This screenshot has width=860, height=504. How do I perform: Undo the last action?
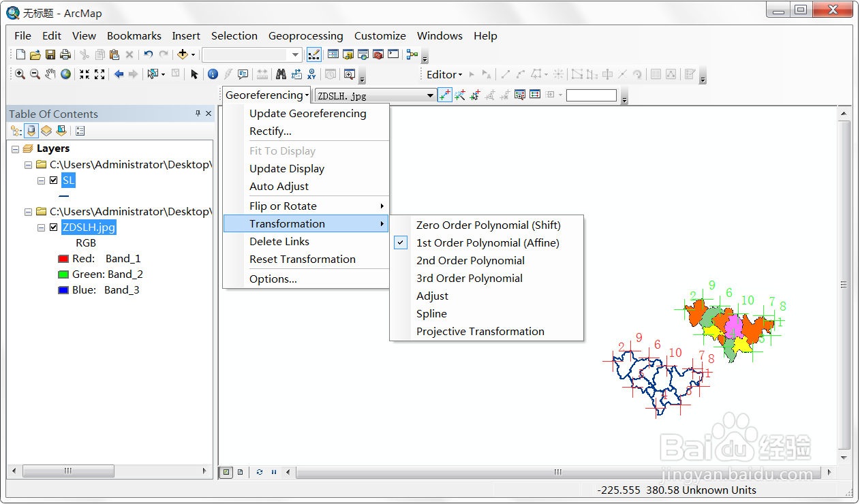pyautogui.click(x=148, y=54)
